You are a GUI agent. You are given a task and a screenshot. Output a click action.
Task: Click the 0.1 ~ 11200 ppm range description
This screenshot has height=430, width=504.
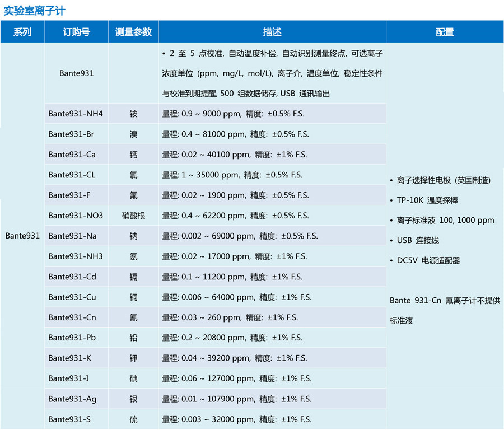pos(232,277)
